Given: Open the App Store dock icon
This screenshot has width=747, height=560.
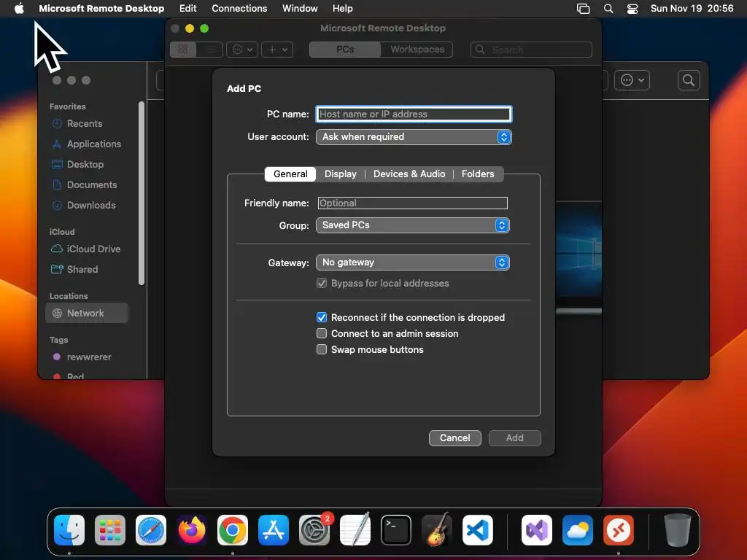Looking at the screenshot, I should tap(274, 530).
